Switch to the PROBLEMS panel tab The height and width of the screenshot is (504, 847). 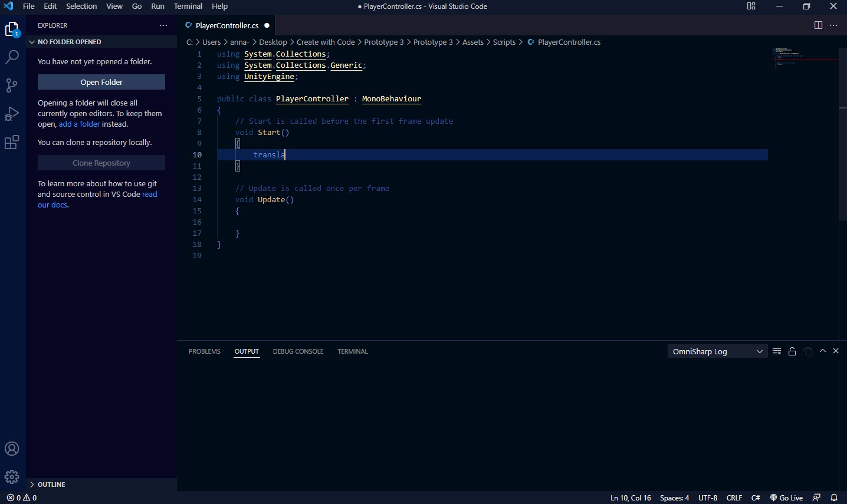[205, 351]
